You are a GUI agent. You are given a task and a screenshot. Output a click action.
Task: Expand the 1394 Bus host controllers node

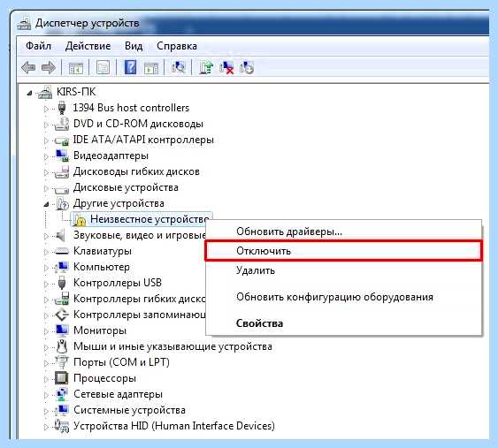coord(46,109)
